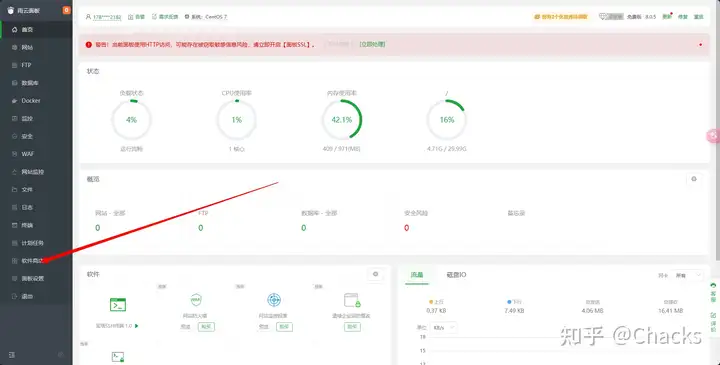Click the 负载状态 4% load gauge
Viewport: 720px width, 365px height.
tap(131, 120)
